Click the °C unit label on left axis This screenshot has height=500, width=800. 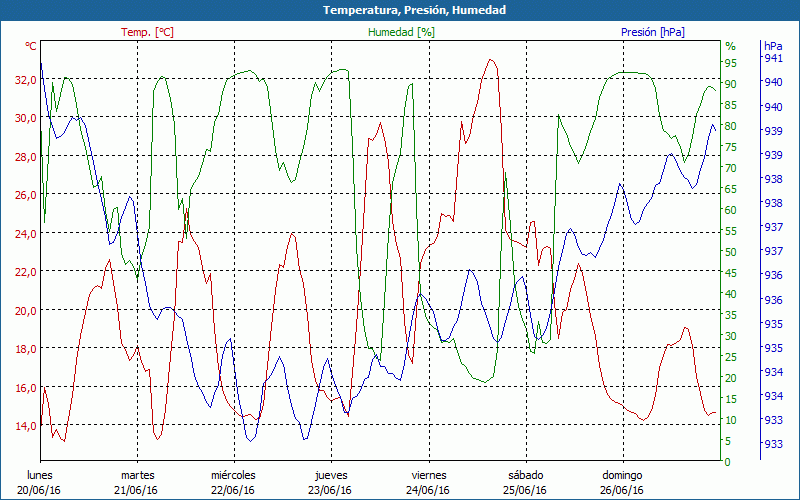pos(31,46)
